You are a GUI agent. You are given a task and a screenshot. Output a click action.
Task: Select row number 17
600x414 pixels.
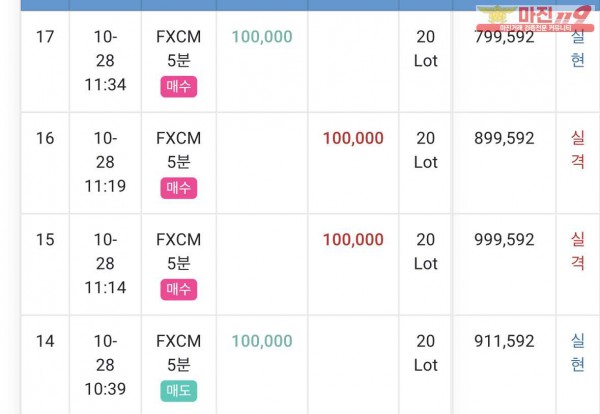click(45, 37)
